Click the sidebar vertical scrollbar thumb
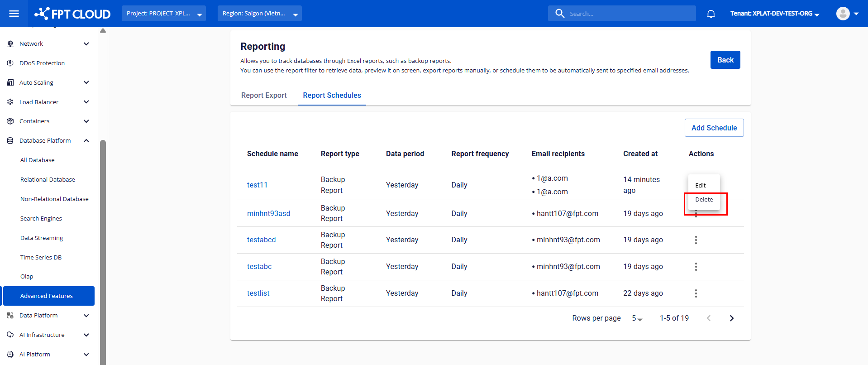The height and width of the screenshot is (365, 868). click(103, 251)
